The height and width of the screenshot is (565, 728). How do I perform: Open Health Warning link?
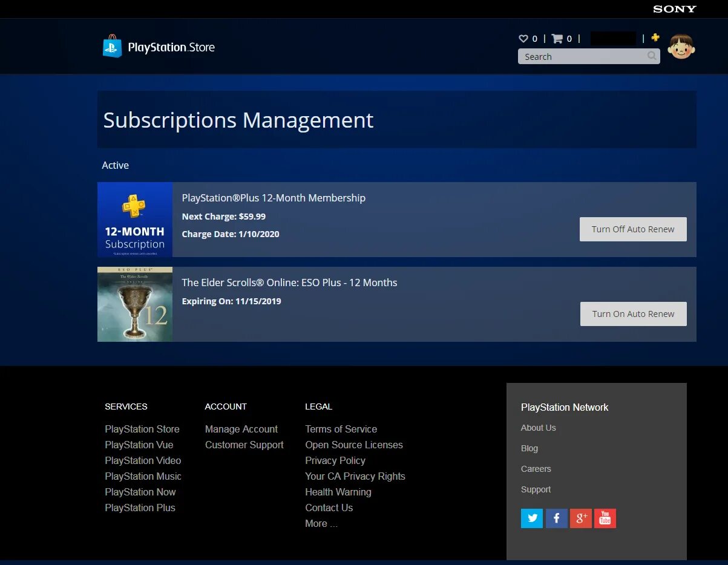(338, 492)
